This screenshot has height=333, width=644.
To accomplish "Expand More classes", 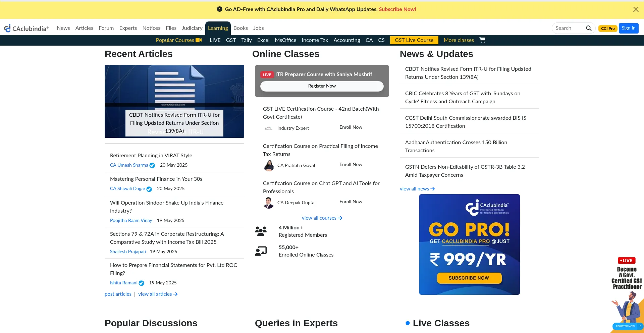I will (459, 40).
